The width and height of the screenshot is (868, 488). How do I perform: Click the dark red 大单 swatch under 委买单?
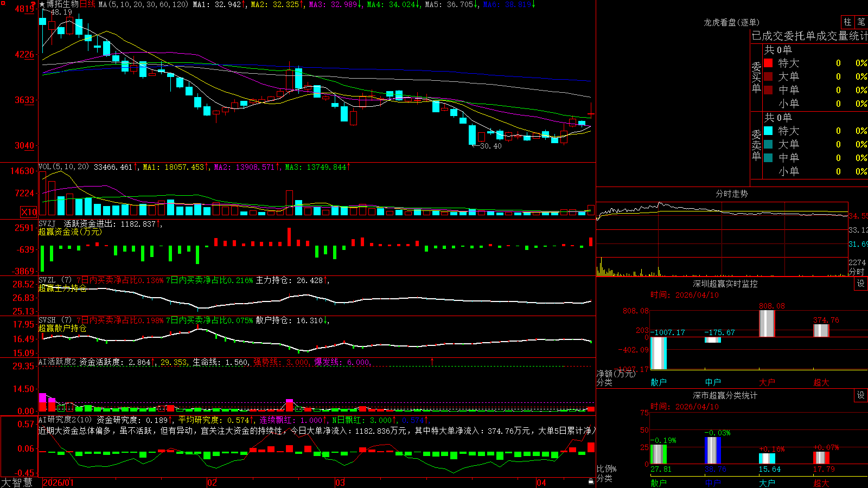point(768,76)
